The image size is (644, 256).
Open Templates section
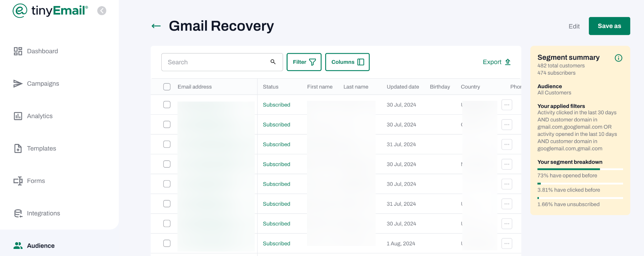[42, 148]
